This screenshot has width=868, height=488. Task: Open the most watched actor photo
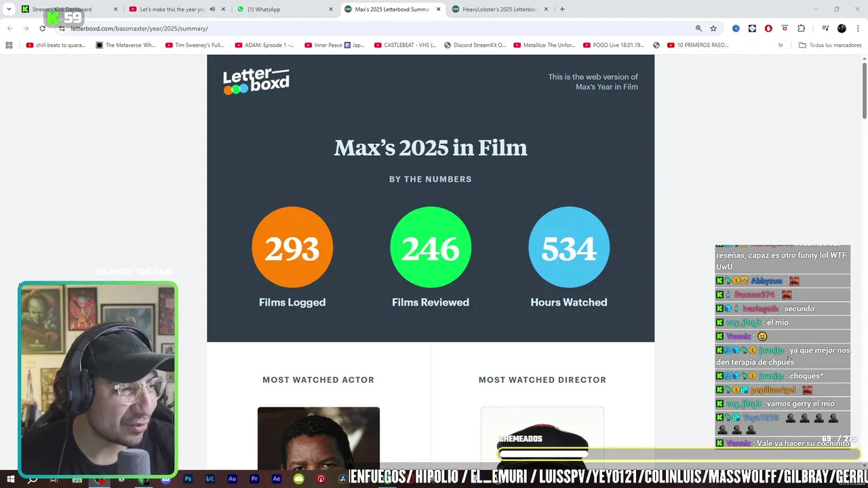coord(319,437)
